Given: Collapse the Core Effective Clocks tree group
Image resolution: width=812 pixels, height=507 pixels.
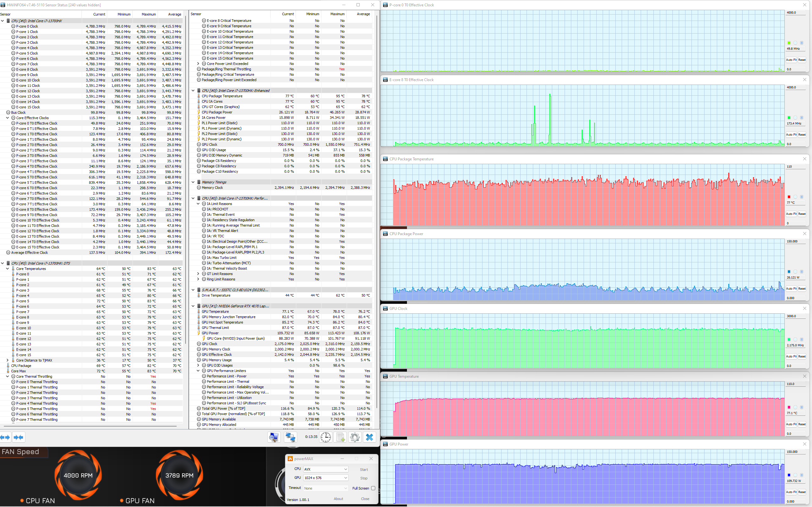Looking at the screenshot, I should (7, 118).
